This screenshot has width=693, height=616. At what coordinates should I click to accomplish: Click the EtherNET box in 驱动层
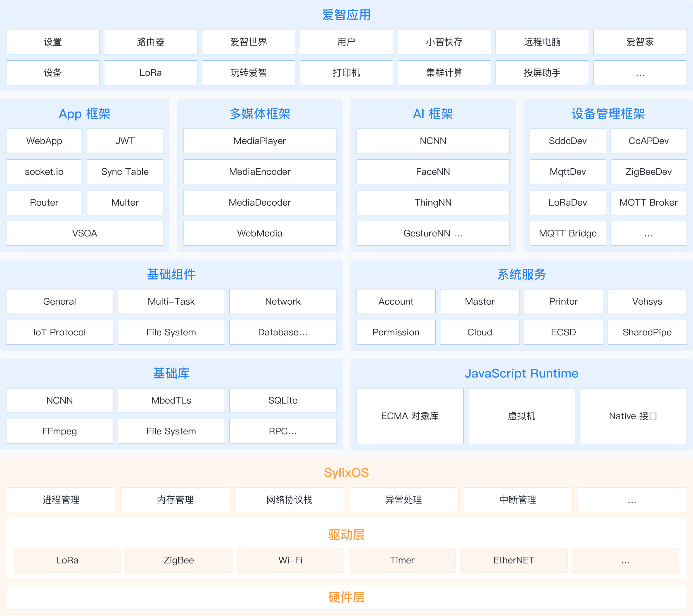coord(514,561)
